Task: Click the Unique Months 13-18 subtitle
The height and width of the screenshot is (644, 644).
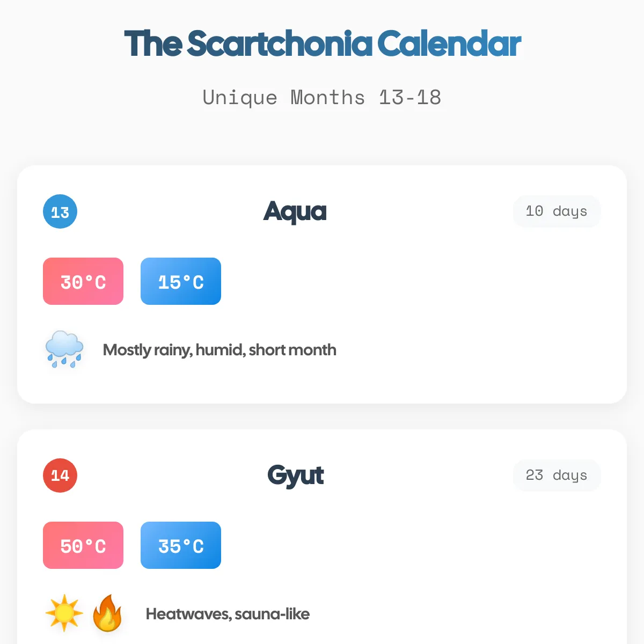Action: click(x=322, y=98)
